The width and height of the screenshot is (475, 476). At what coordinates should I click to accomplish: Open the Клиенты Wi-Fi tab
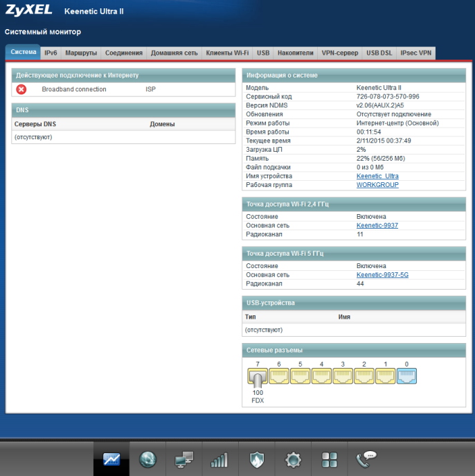pyautogui.click(x=227, y=53)
